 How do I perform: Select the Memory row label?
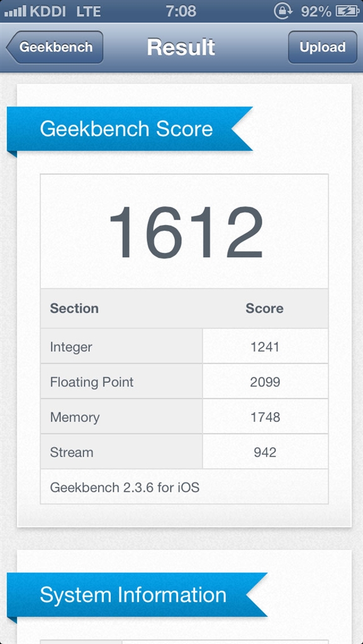click(75, 418)
